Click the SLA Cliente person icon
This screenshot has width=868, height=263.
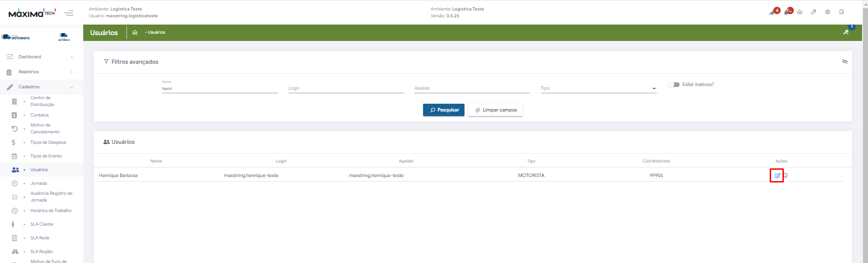(13, 224)
